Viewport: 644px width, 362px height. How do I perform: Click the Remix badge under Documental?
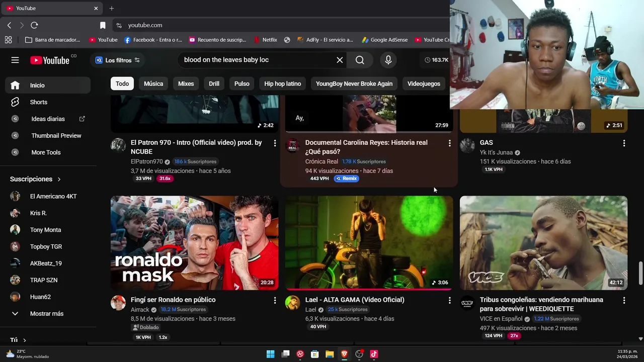346,178
